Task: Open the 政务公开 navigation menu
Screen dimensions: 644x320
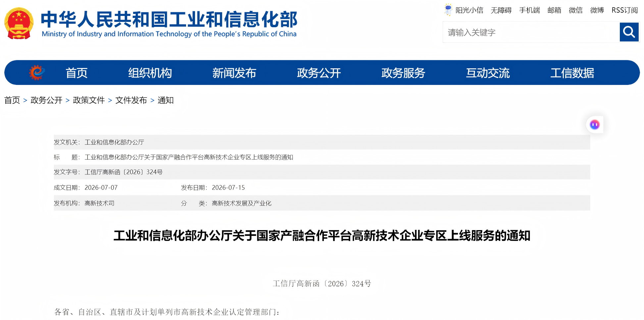Action: coord(319,73)
